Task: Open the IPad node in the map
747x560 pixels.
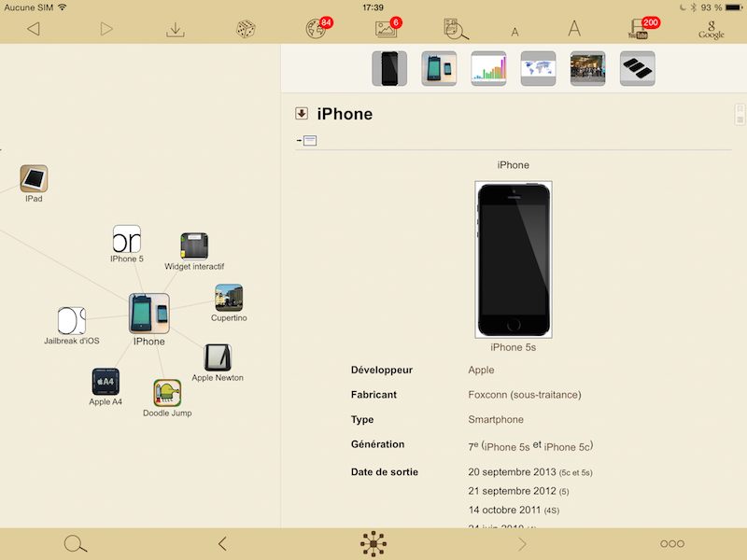Action: (x=34, y=179)
